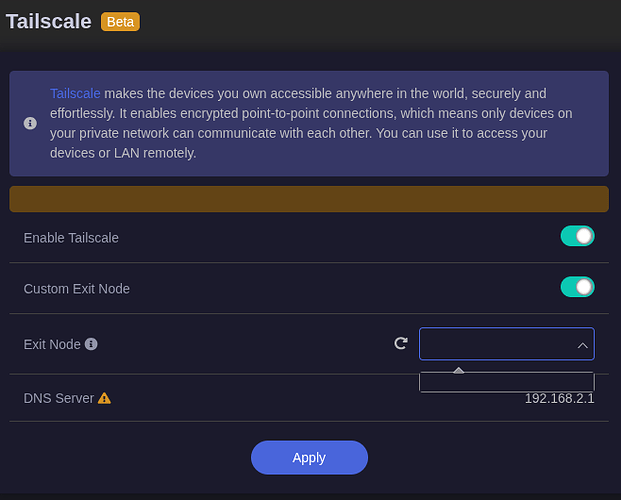
Task: Click the Exit Node label text
Action: coord(52,344)
